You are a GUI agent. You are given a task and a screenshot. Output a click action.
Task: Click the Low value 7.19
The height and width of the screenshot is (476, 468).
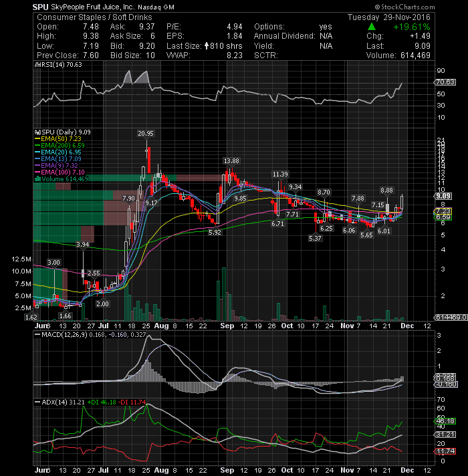pos(91,46)
